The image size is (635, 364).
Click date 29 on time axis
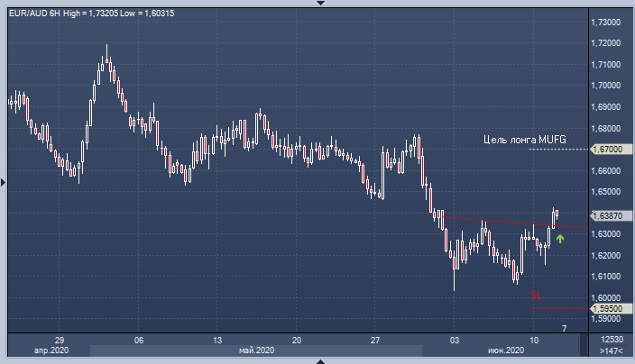tap(58, 340)
